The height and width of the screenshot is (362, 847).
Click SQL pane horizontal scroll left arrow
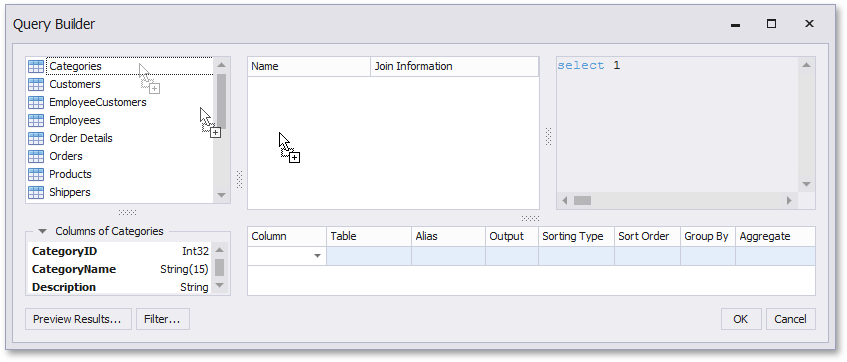pos(565,200)
